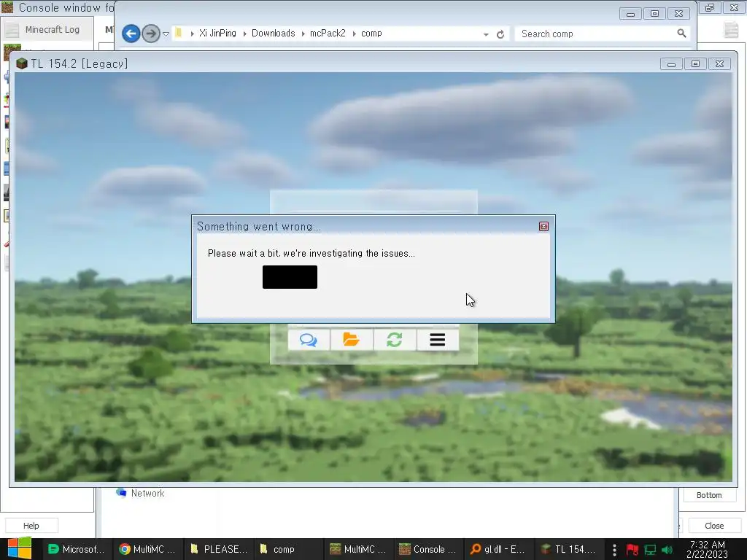747x560 pixels.
Task: Maximize the TL 154.2 Legacy window
Action: (695, 64)
